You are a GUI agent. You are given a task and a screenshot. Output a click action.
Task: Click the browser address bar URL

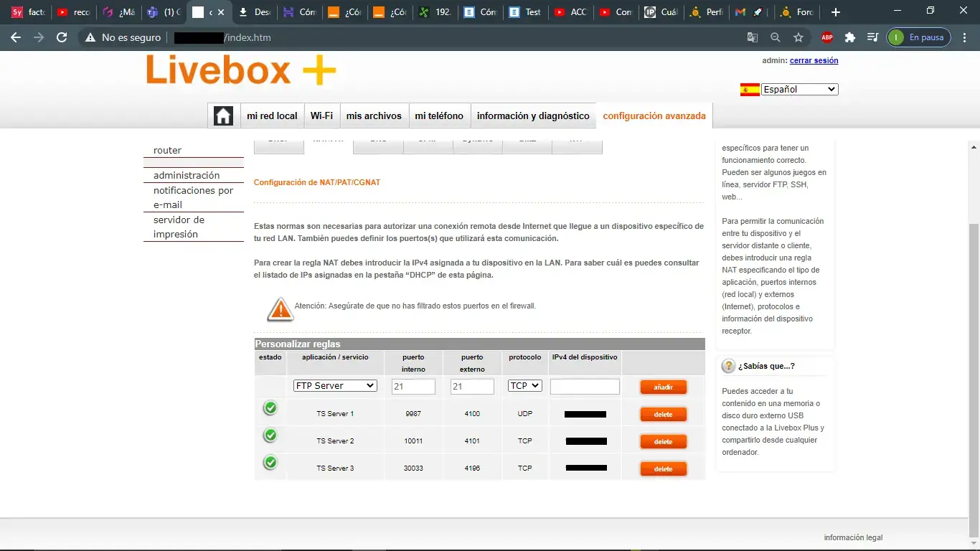222,37
